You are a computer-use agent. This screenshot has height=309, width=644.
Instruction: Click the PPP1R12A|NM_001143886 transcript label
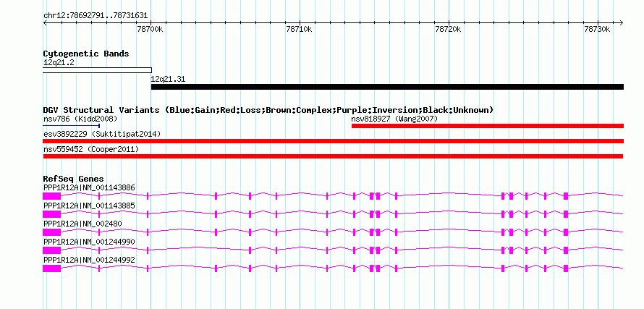pos(89,188)
